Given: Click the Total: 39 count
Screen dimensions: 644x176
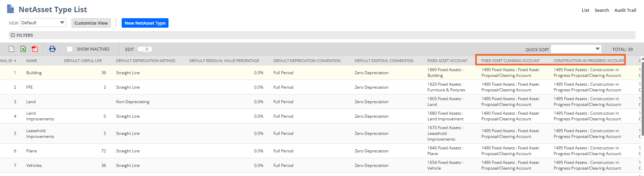Looking at the screenshot, I should (622, 49).
